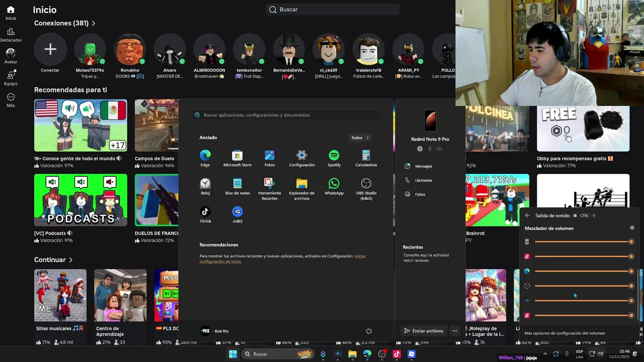The width and height of the screenshot is (644, 362).
Task: Click Roblox Buscar search bar
Action: tap(333, 10)
